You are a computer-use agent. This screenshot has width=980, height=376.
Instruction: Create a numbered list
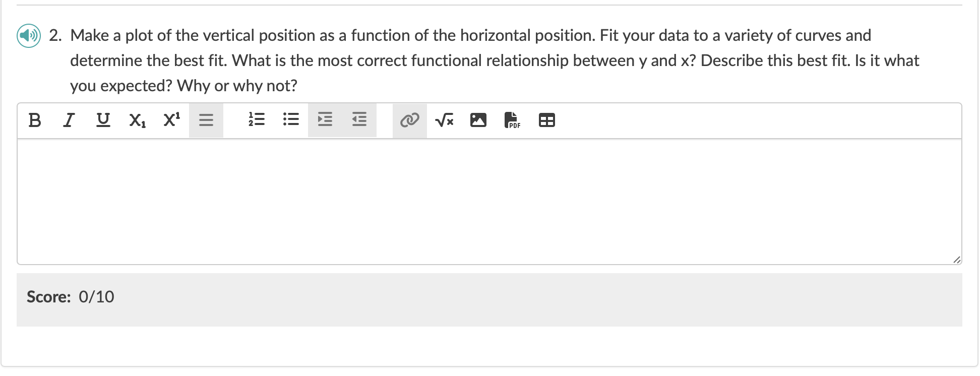point(257,120)
